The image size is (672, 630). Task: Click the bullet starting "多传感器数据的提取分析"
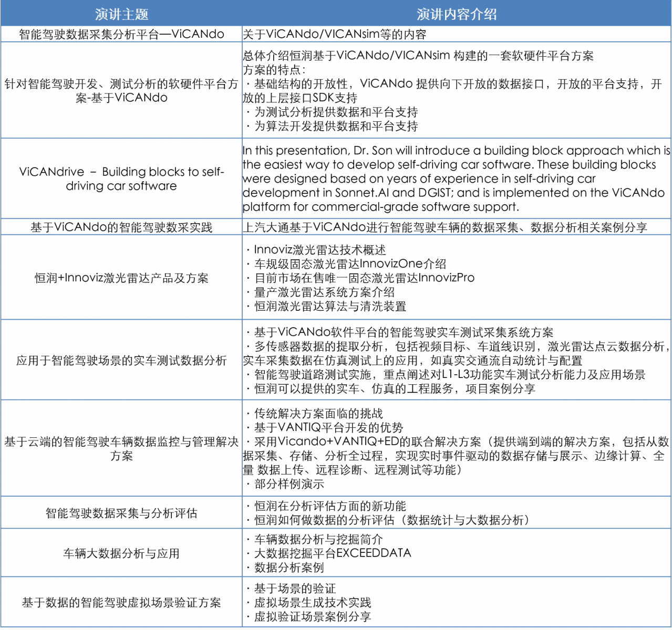point(457,353)
